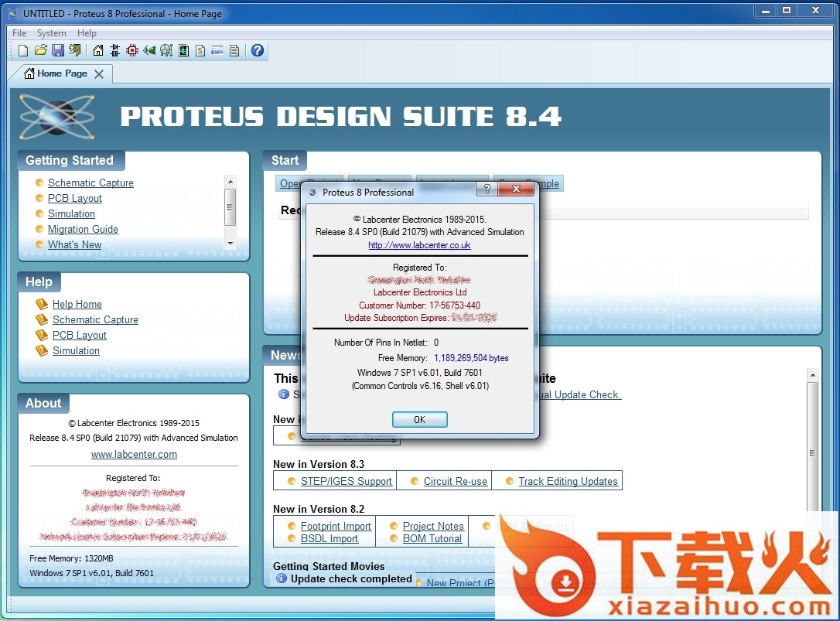Click the dialog's title bar help button

(x=486, y=189)
